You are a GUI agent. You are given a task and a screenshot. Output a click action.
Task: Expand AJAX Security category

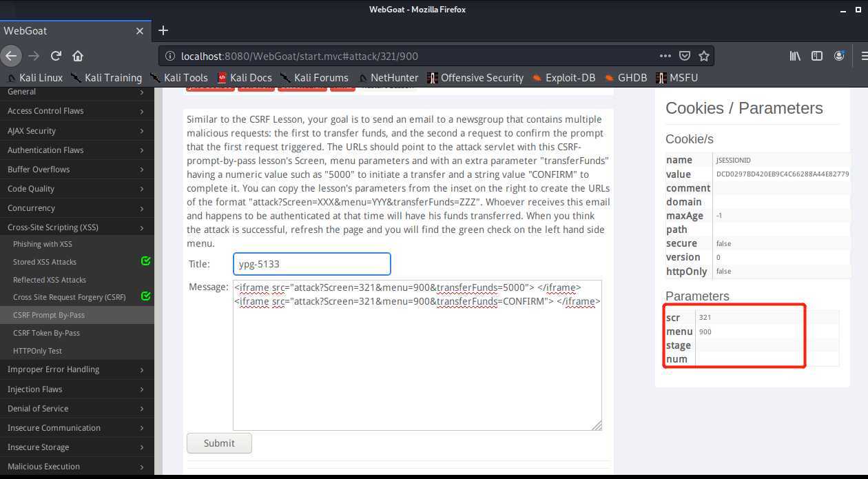(x=77, y=130)
